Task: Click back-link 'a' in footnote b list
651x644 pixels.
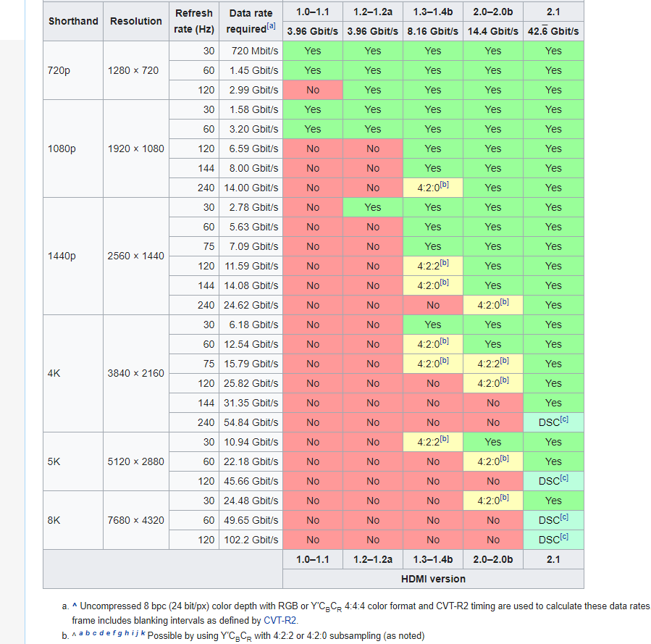Action: (81, 633)
